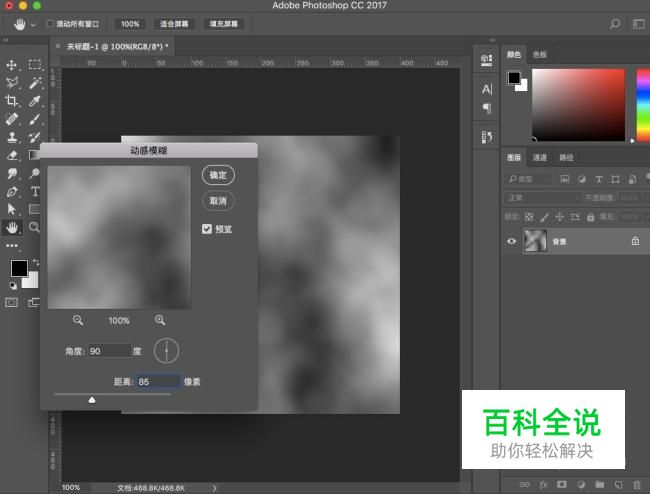Select the untitled-1 document tab
Image resolution: width=650 pixels, height=494 pixels.
click(x=118, y=46)
